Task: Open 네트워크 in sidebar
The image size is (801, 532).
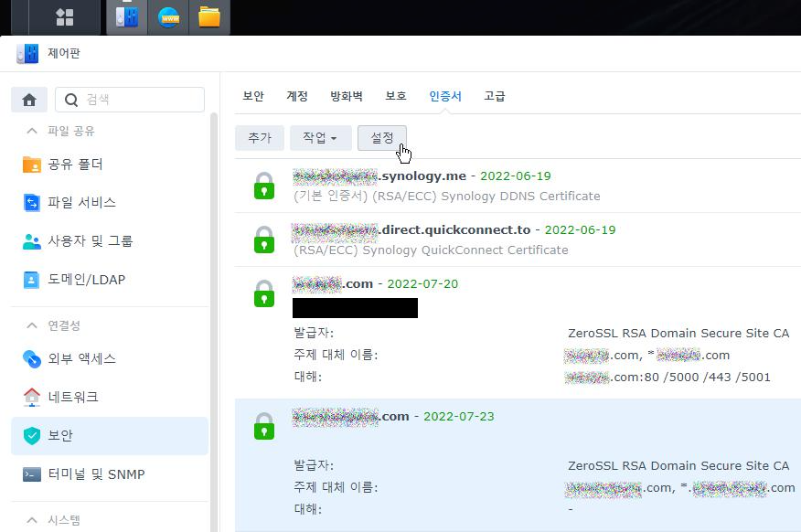Action: point(110,398)
